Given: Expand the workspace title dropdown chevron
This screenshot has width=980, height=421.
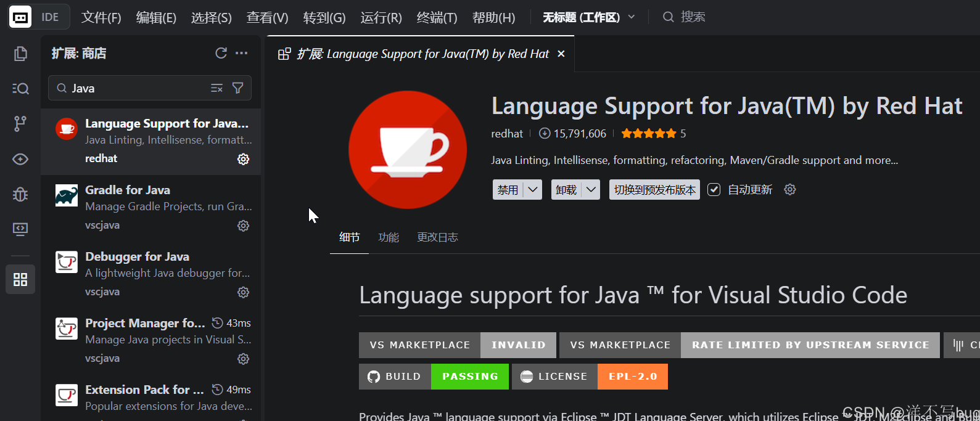Looking at the screenshot, I should [632, 17].
